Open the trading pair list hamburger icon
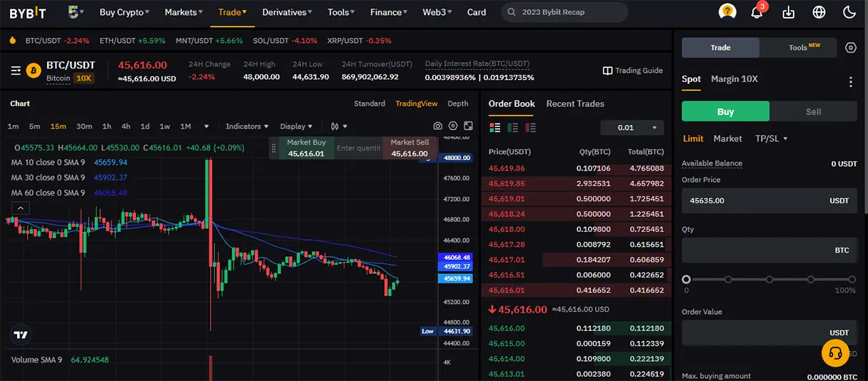 (16, 70)
